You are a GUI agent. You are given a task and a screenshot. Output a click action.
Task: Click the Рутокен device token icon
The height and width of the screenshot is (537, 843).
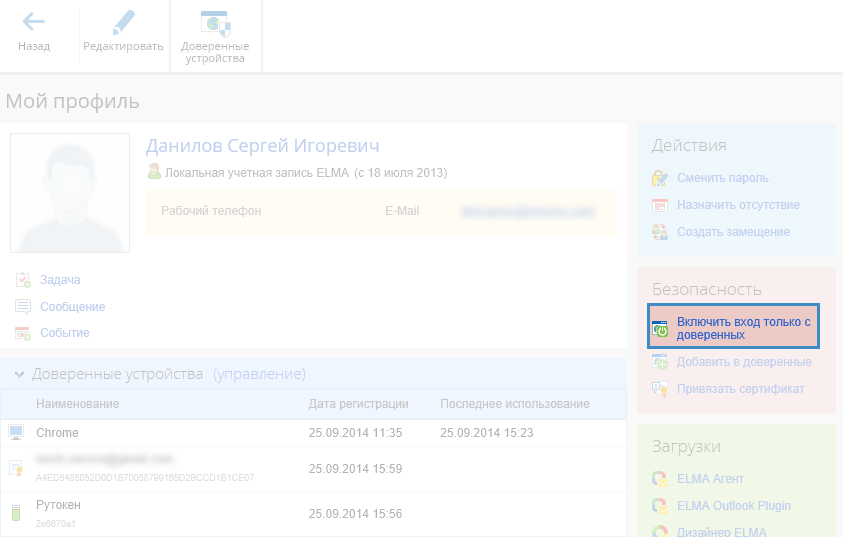pos(15,513)
